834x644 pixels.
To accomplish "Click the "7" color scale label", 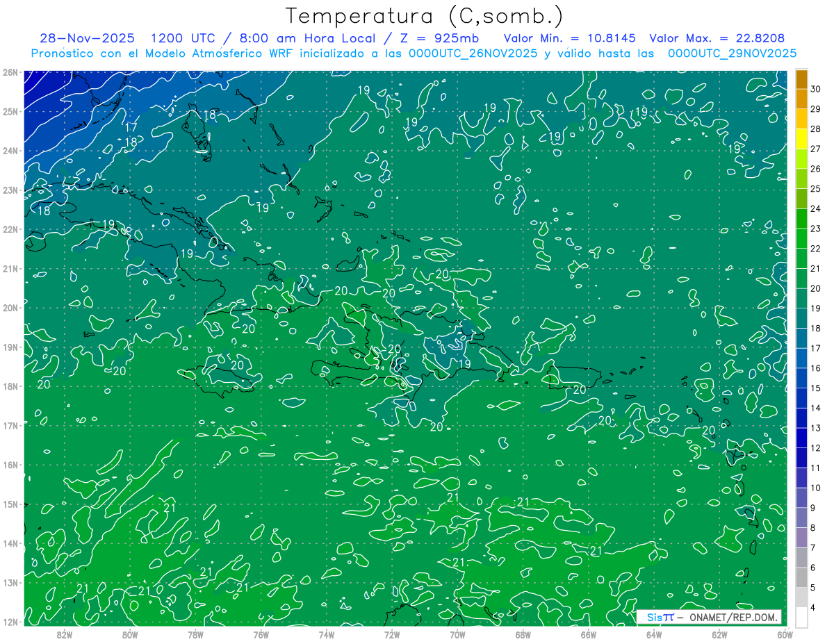I will point(812,547).
